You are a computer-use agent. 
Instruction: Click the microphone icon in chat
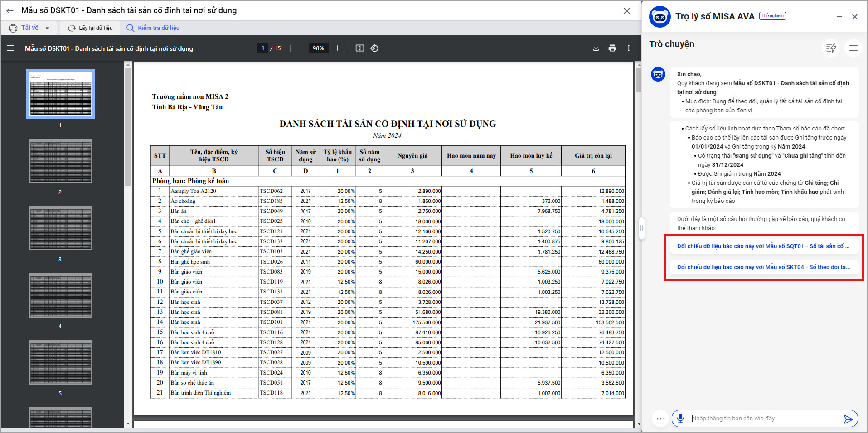[x=680, y=418]
